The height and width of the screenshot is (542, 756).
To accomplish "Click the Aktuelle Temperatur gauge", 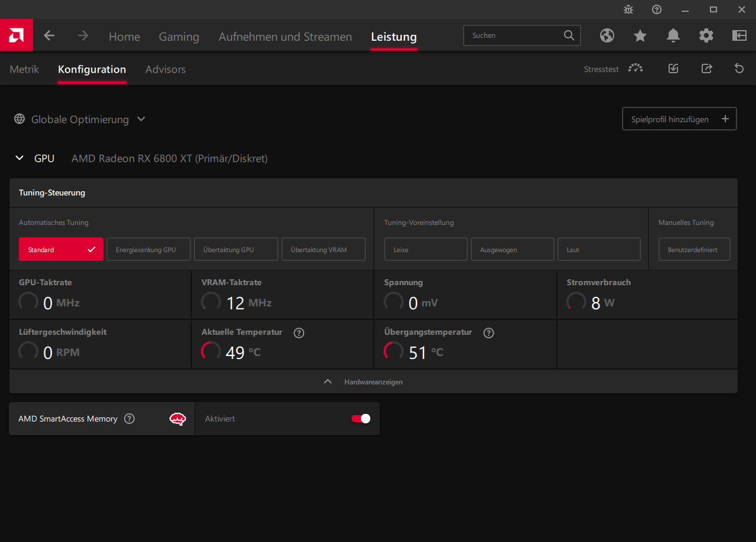I will click(211, 351).
